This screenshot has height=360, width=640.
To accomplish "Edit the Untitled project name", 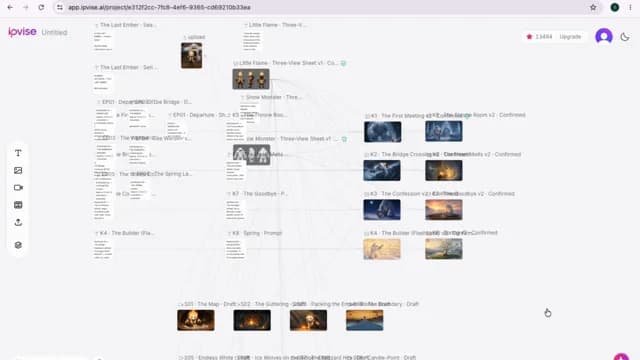I will (x=54, y=32).
